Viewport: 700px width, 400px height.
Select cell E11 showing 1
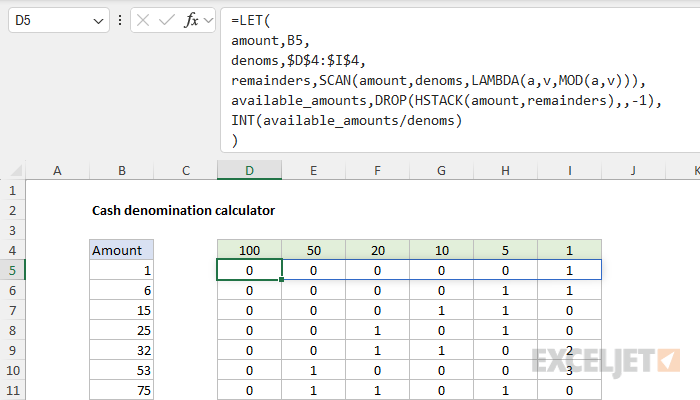(313, 390)
